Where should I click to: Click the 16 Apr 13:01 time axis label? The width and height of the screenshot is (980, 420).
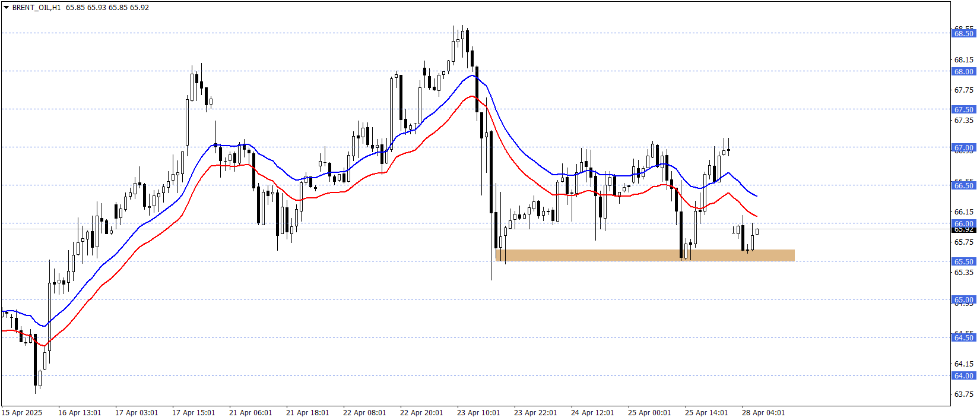point(80,413)
